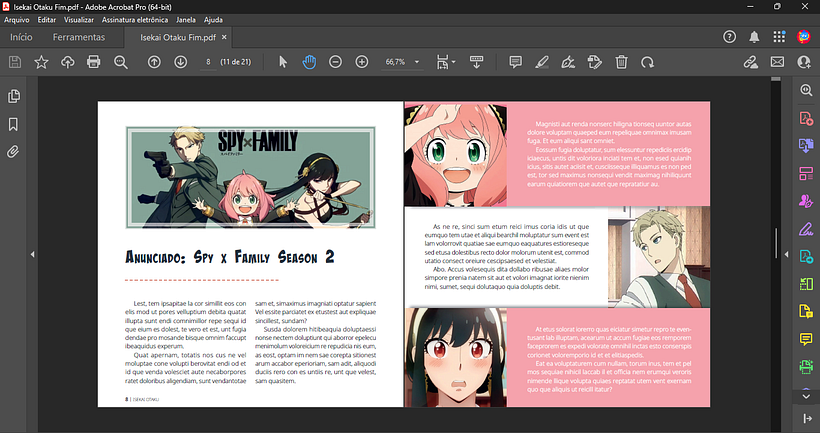820x433 pixels.
Task: Open the find text magnifier
Action: pyautogui.click(x=121, y=62)
